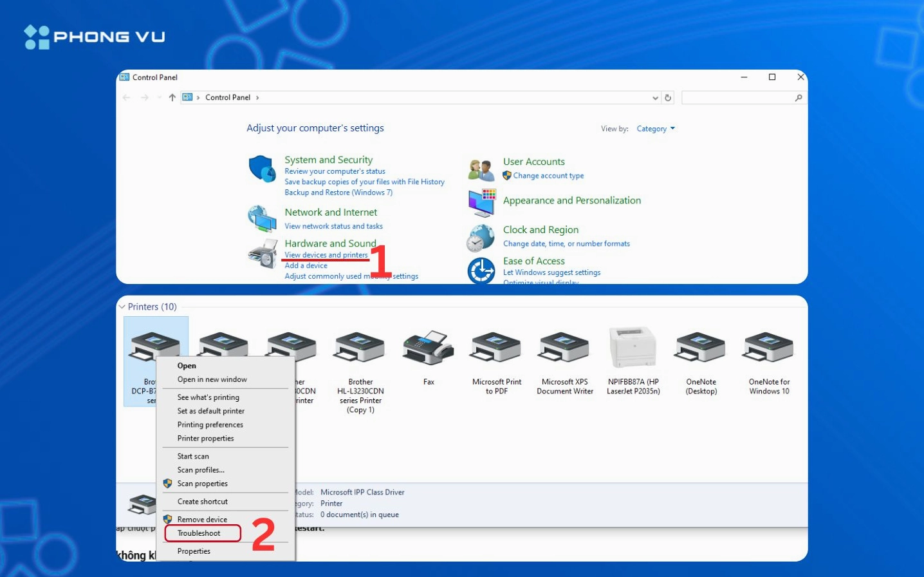The image size is (924, 577).
Task: Open the View by Category dropdown
Action: 656,129
